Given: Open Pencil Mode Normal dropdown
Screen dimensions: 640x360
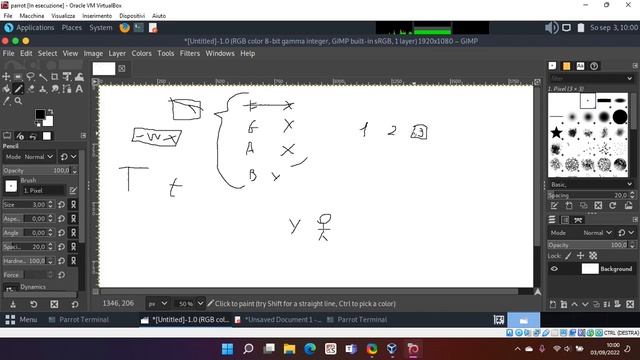Looking at the screenshot, I should (29, 157).
